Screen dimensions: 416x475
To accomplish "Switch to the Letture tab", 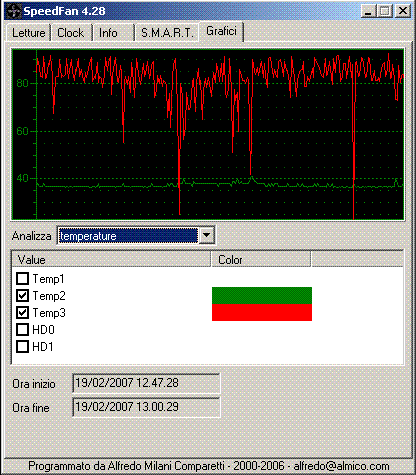I will coord(28,33).
